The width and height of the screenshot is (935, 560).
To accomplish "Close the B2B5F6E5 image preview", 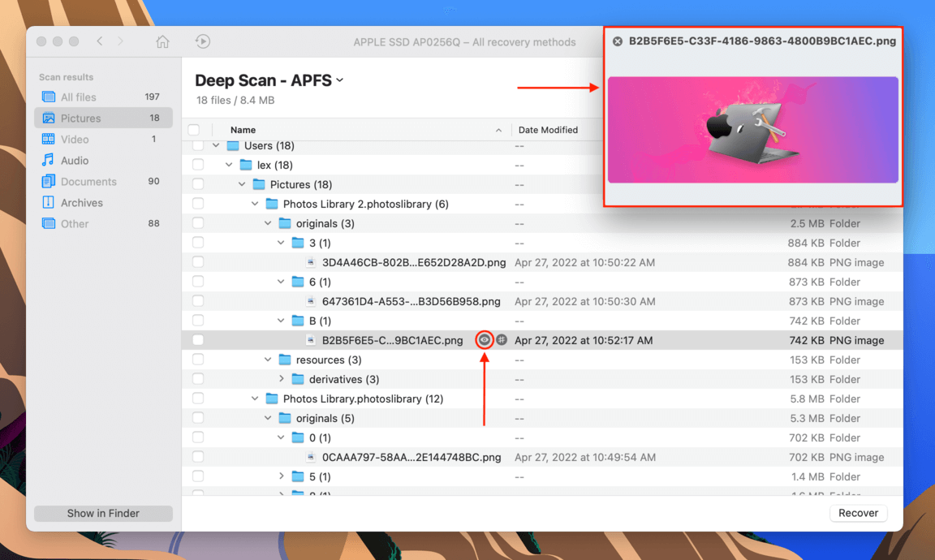I will click(618, 41).
